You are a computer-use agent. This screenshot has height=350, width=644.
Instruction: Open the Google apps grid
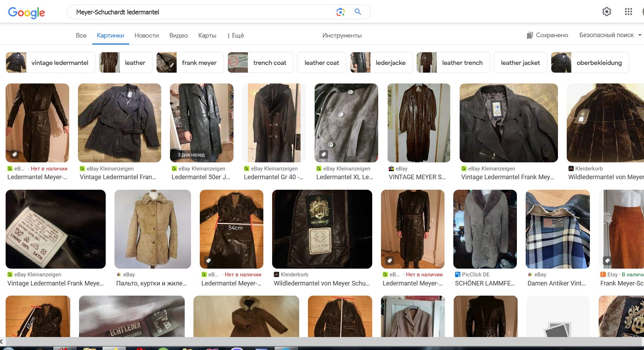click(628, 12)
